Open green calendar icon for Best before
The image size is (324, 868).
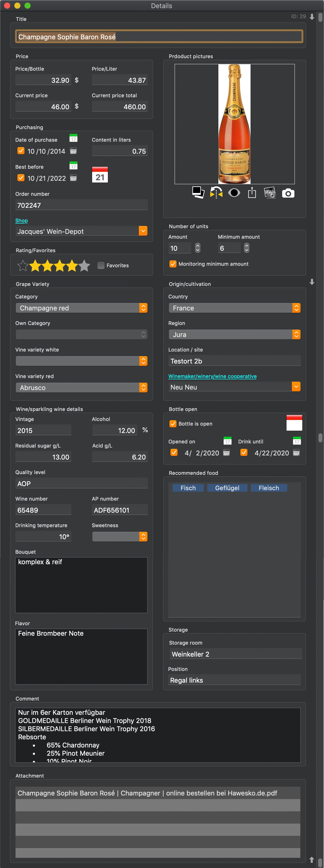[73, 165]
